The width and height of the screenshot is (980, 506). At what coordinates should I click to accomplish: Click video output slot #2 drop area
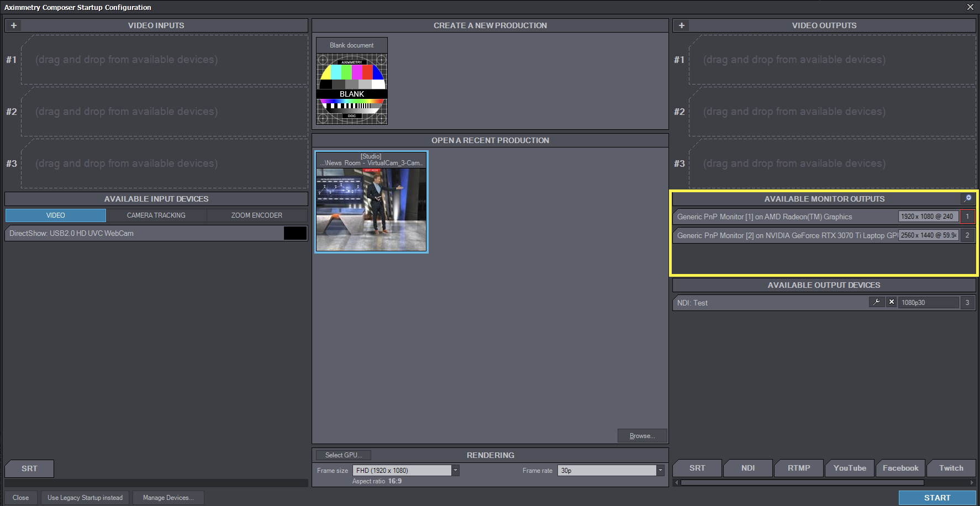click(x=833, y=112)
